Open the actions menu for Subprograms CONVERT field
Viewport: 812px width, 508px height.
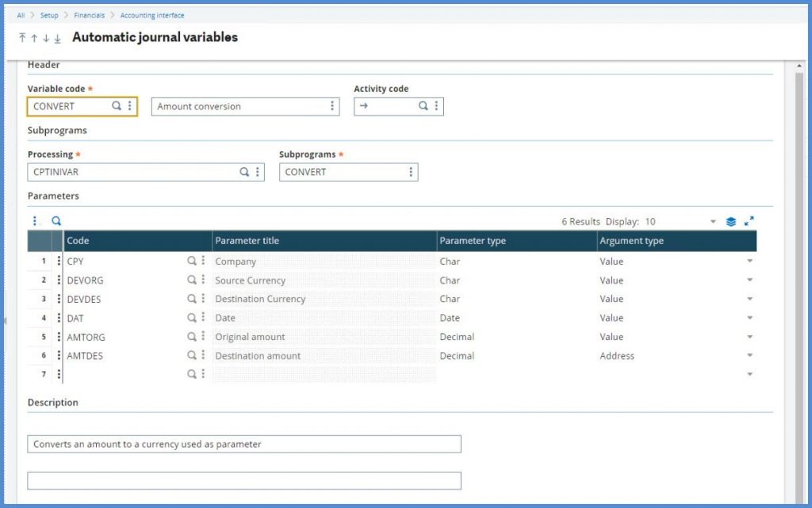point(410,172)
